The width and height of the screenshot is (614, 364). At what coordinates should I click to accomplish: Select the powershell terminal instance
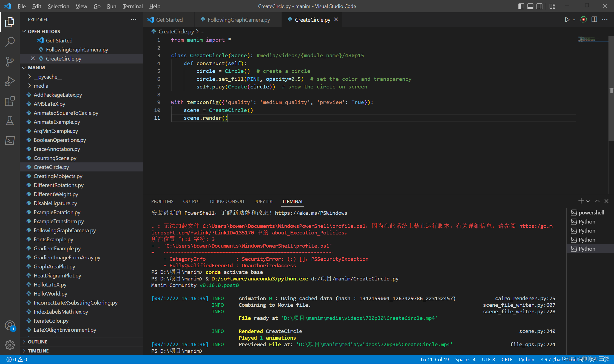point(590,213)
